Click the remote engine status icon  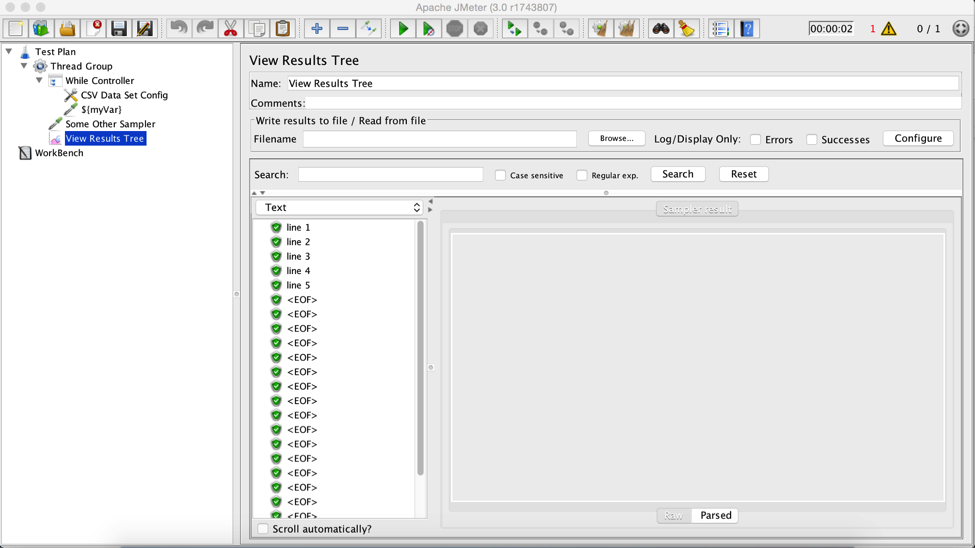coord(961,29)
